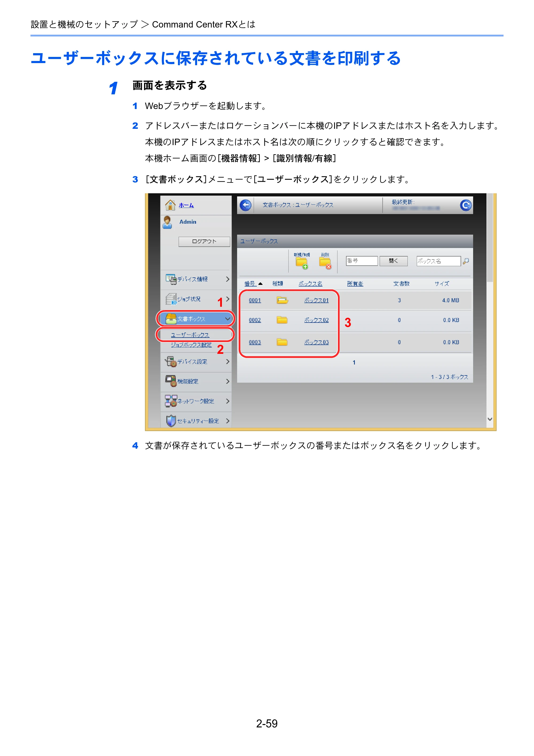The width and height of the screenshot is (534, 756).
Task: Expand the デバイス設定 menu chevron
Action: pos(227,361)
